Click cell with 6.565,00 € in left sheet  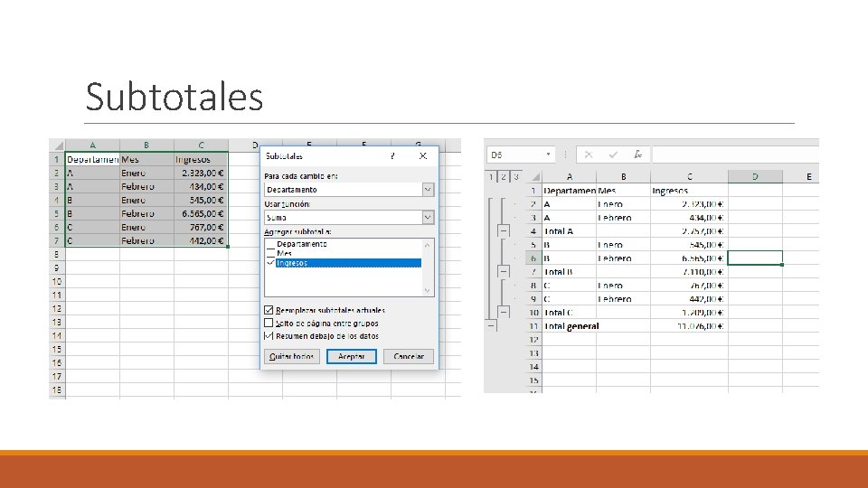tap(201, 213)
